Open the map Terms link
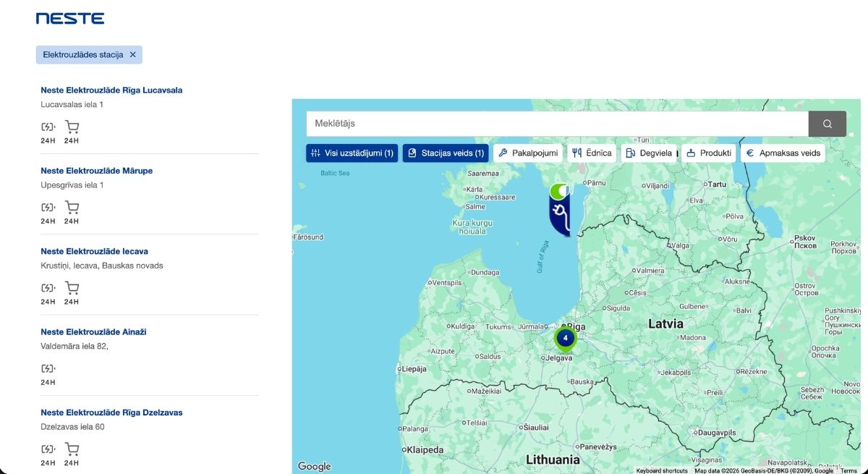The image size is (868, 474). click(x=848, y=470)
